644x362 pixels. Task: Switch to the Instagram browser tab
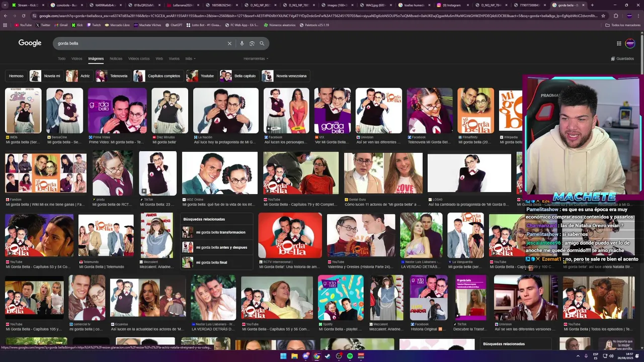coord(452,5)
